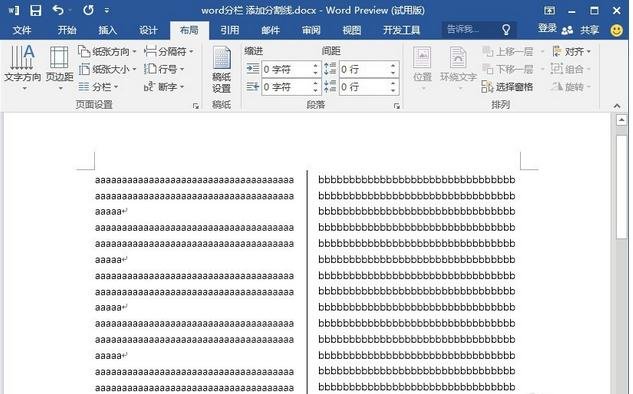Click the left indent icon
The height and width of the screenshot is (394, 633).
[x=253, y=69]
